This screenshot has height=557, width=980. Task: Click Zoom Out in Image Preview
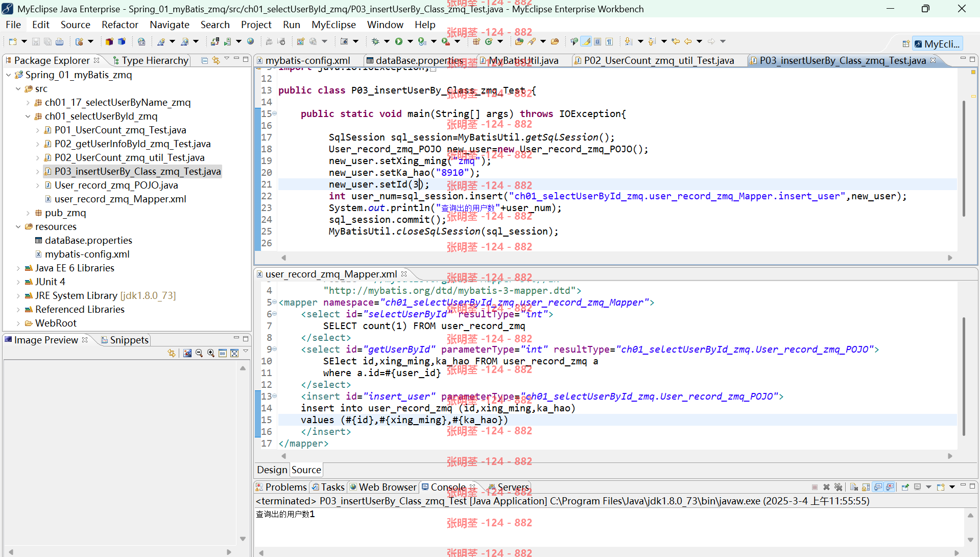coord(199,353)
